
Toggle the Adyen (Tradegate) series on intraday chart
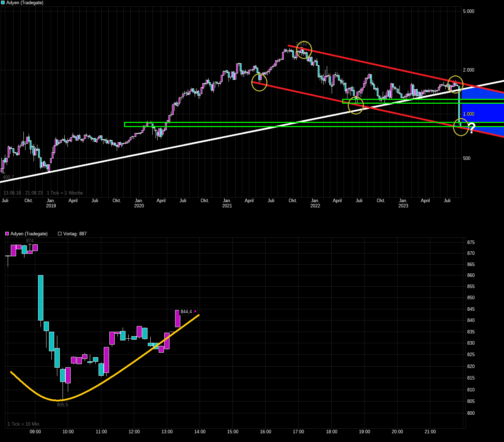29,234
